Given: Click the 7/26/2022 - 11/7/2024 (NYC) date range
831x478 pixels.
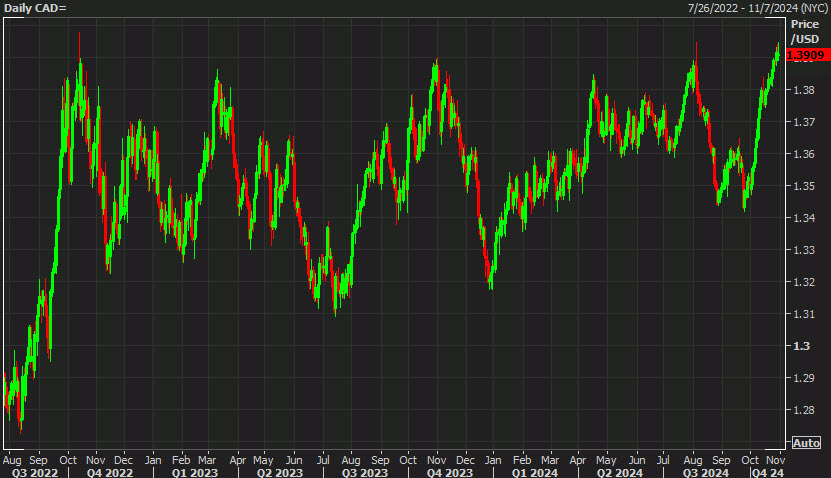Looking at the screenshot, I should (x=757, y=8).
